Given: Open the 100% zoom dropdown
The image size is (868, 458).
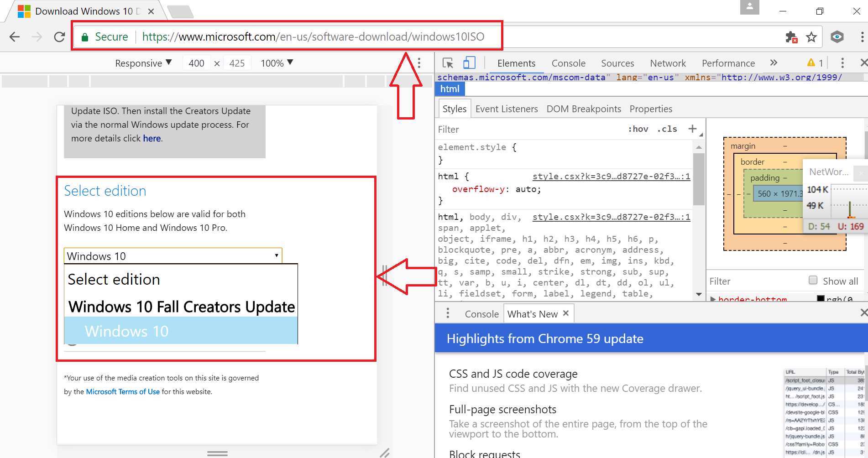Looking at the screenshot, I should click(x=277, y=63).
